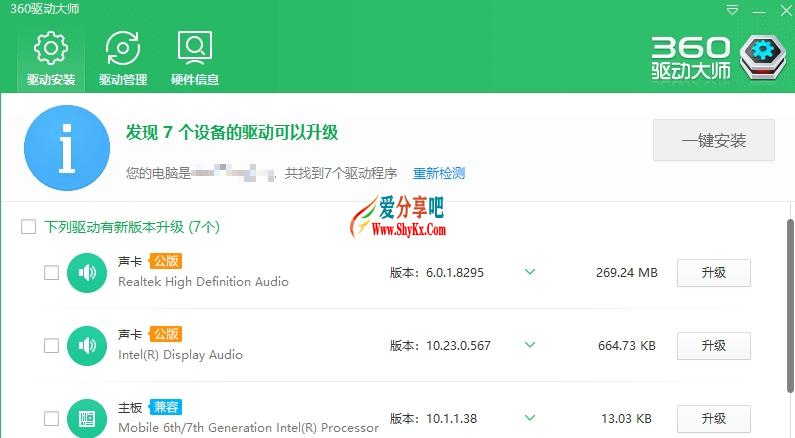Click the 版本: 10.23.0.567 text
Image resolution: width=795 pixels, height=438 pixels.
440,346
